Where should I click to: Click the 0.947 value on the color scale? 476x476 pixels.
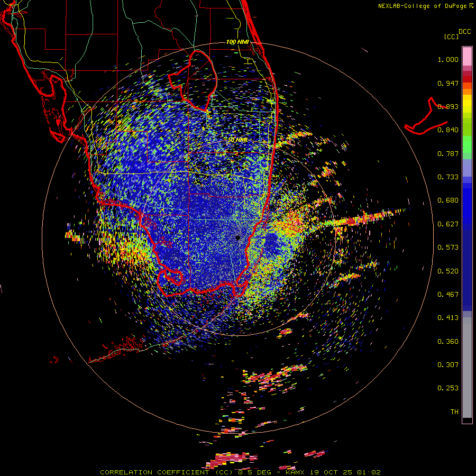pos(448,83)
